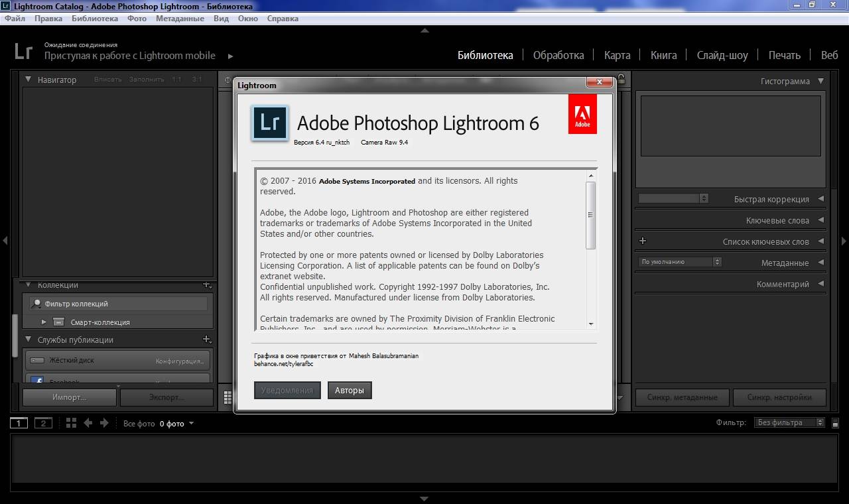
Task: Open the second window display button 2
Action: [43, 423]
